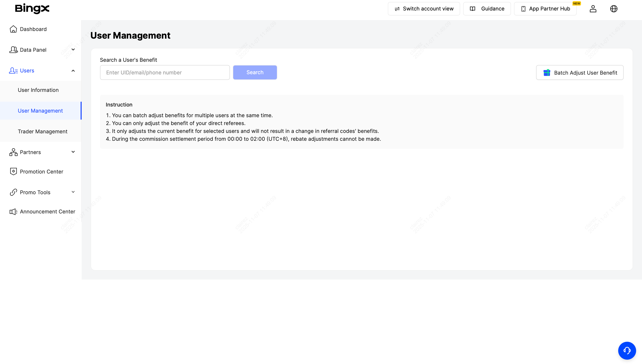Click the Announcement Center megaphone icon
The width and height of the screenshot is (642, 364).
click(13, 211)
